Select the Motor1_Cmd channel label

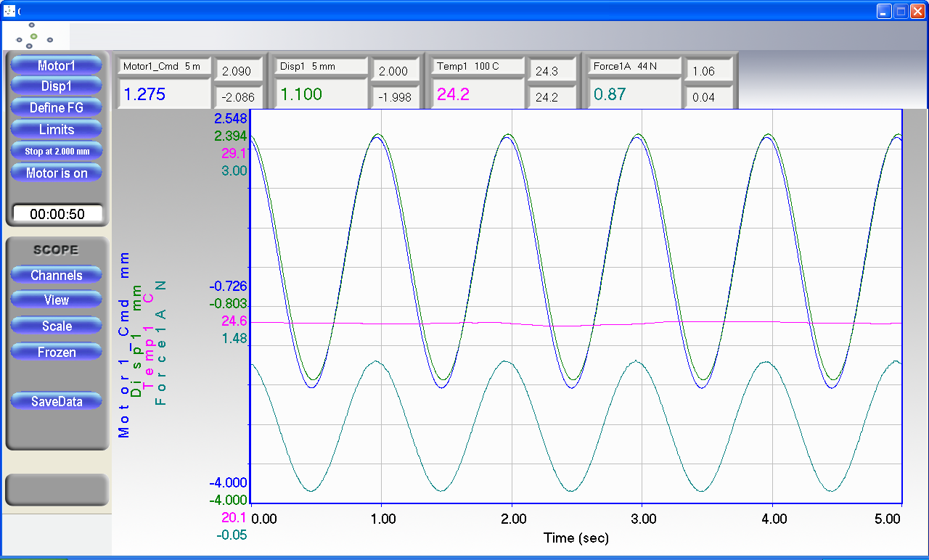pos(164,67)
